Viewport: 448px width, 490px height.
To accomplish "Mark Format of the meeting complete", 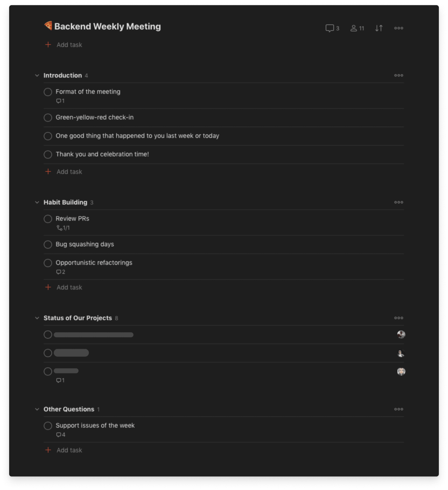I will [48, 92].
